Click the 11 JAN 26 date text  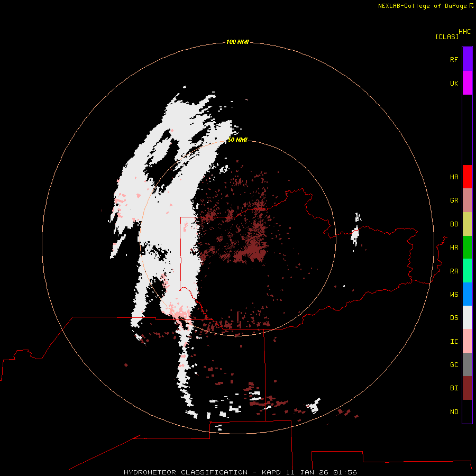pos(307,472)
